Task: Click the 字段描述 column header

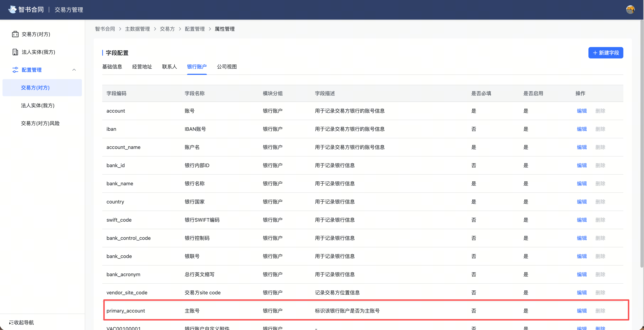Action: pos(325,93)
